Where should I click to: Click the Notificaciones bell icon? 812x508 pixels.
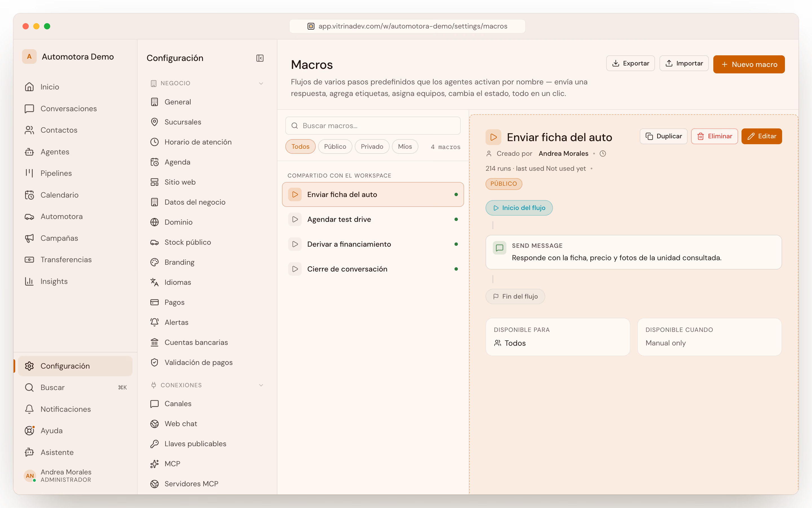[x=29, y=409]
